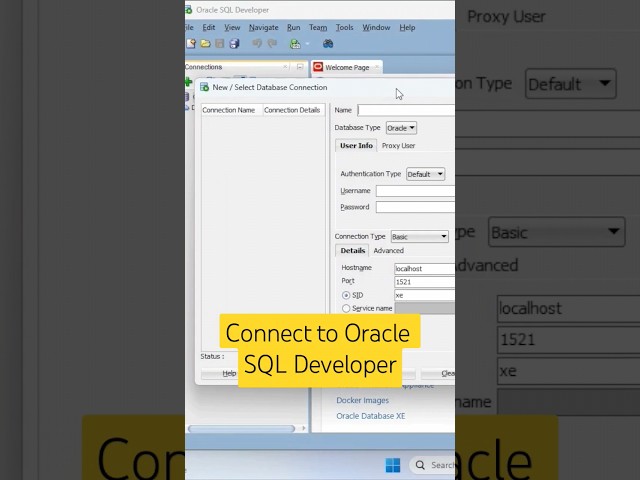This screenshot has width=640, height=480.
Task: Click the Username input field
Action: tap(416, 191)
